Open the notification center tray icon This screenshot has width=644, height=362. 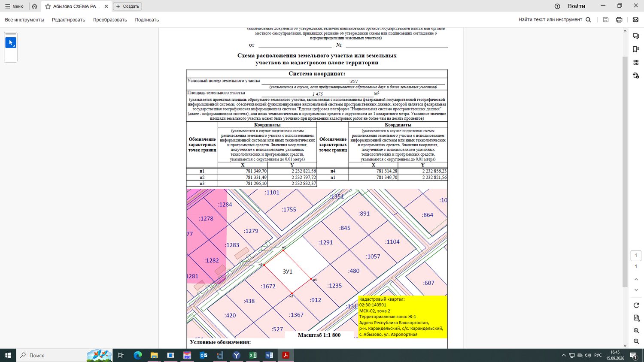click(633, 355)
